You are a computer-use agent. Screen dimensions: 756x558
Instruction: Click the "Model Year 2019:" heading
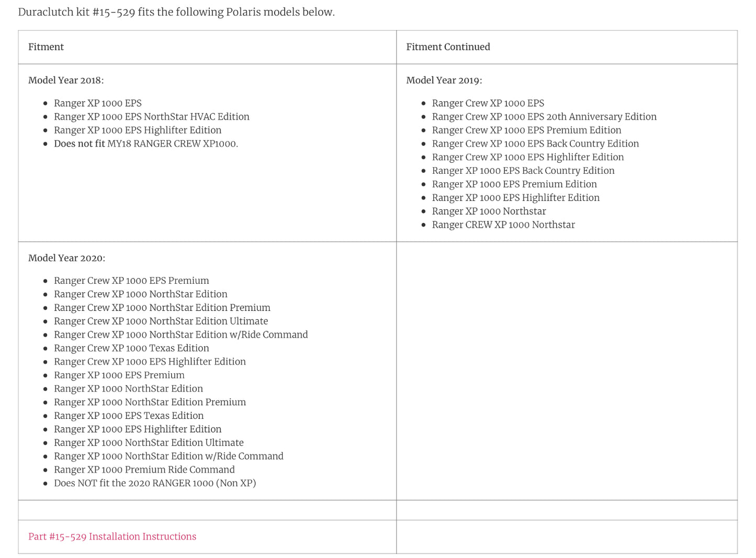click(x=444, y=80)
